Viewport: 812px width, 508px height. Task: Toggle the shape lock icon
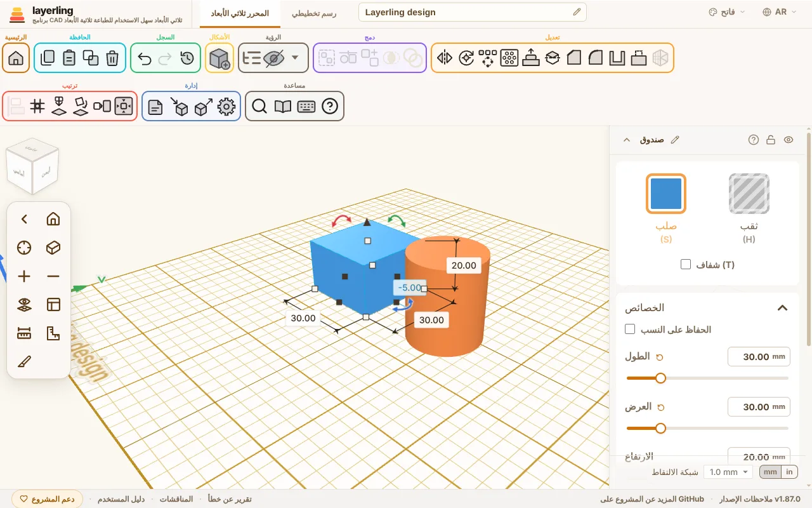[x=771, y=140]
